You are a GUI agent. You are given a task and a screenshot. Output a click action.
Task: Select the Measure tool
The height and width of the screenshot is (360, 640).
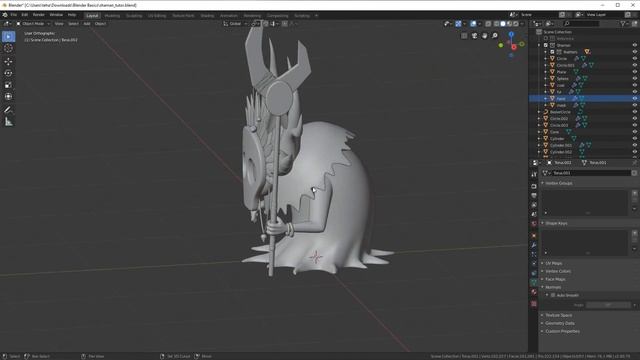point(8,122)
